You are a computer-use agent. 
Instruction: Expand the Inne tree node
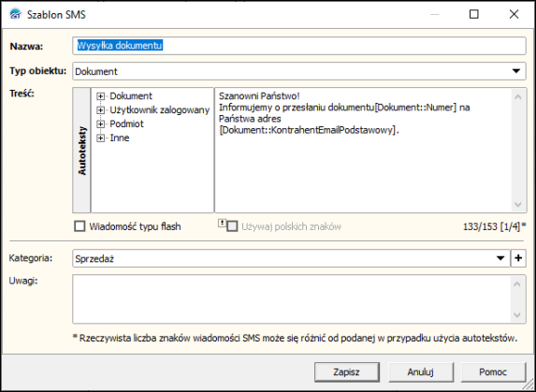click(100, 138)
